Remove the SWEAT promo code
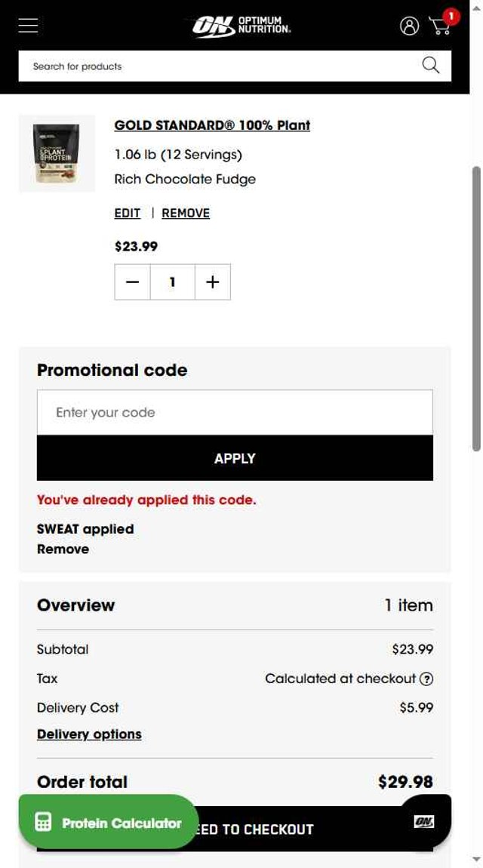483x868 pixels. point(63,549)
